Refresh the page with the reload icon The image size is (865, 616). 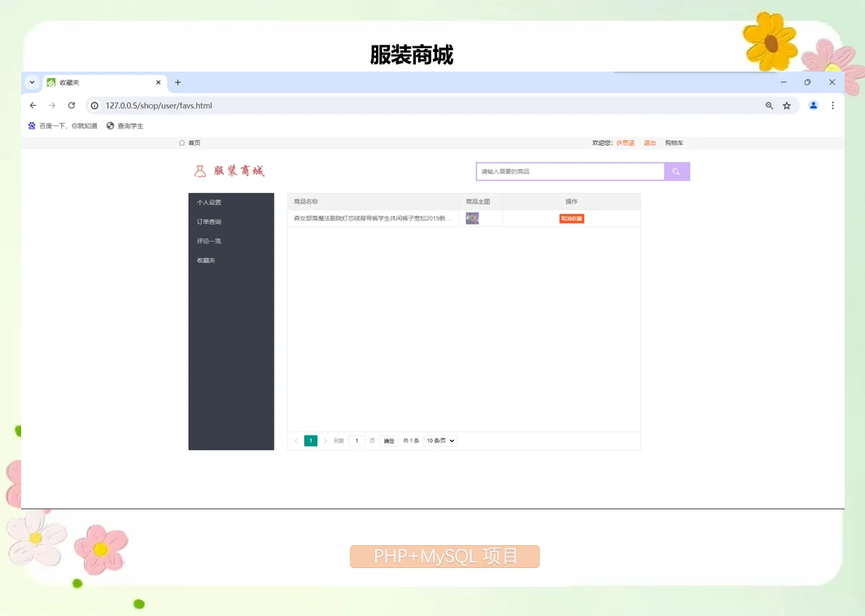point(71,105)
